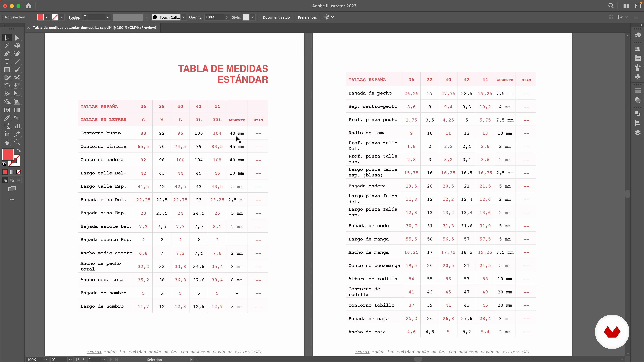Select the Shaper tool
The width and height of the screenshot is (644, 362).
click(7, 78)
